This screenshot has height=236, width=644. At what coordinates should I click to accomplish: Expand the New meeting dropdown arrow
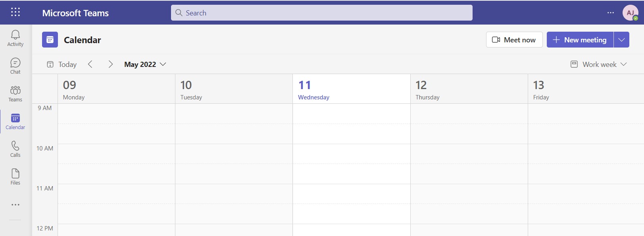622,40
